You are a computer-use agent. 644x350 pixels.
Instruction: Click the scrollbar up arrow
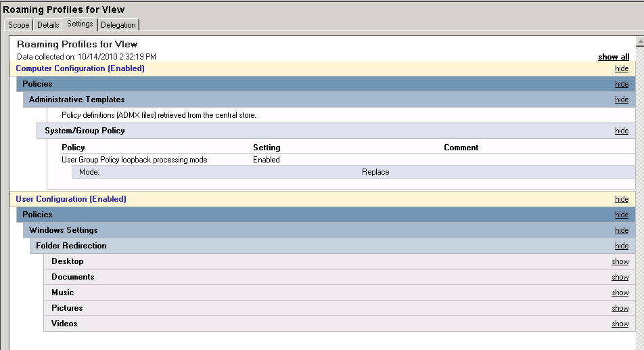(640, 41)
